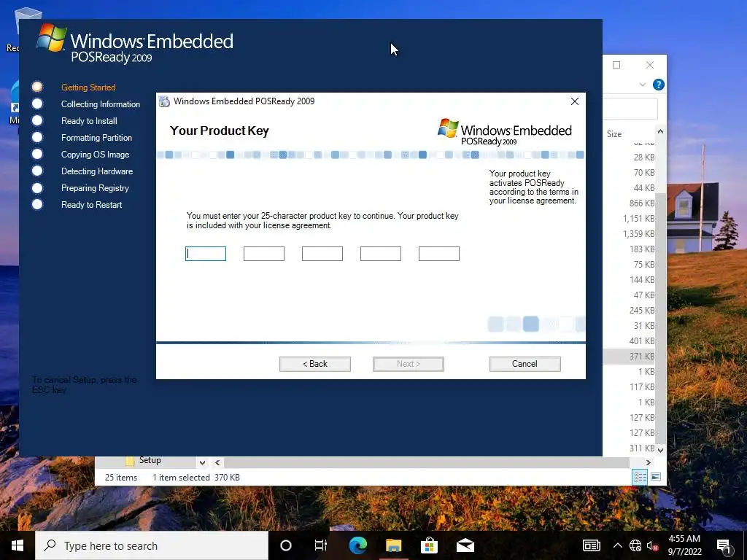The height and width of the screenshot is (560, 747).
Task: Open the clock showing 4:55 AM
Action: [684, 545]
